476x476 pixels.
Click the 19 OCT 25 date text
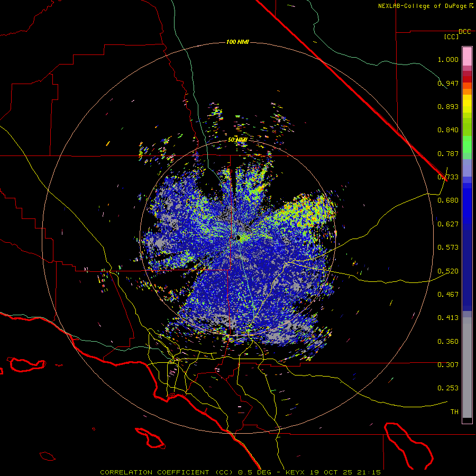[x=331, y=472]
